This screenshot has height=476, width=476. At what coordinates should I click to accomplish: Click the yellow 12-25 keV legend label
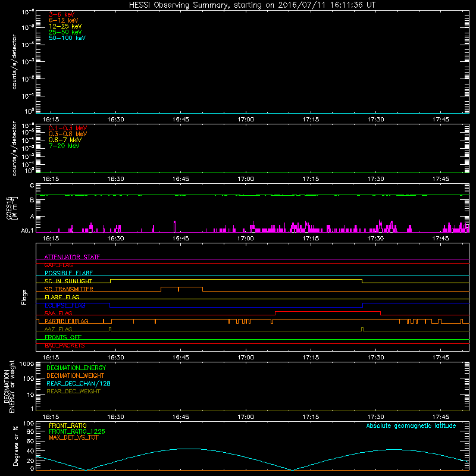pyautogui.click(x=65, y=26)
